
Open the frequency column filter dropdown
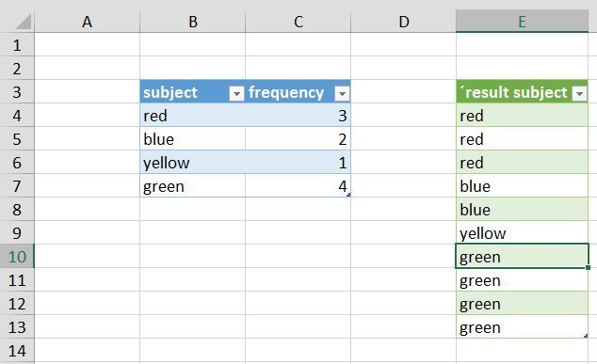pos(342,93)
